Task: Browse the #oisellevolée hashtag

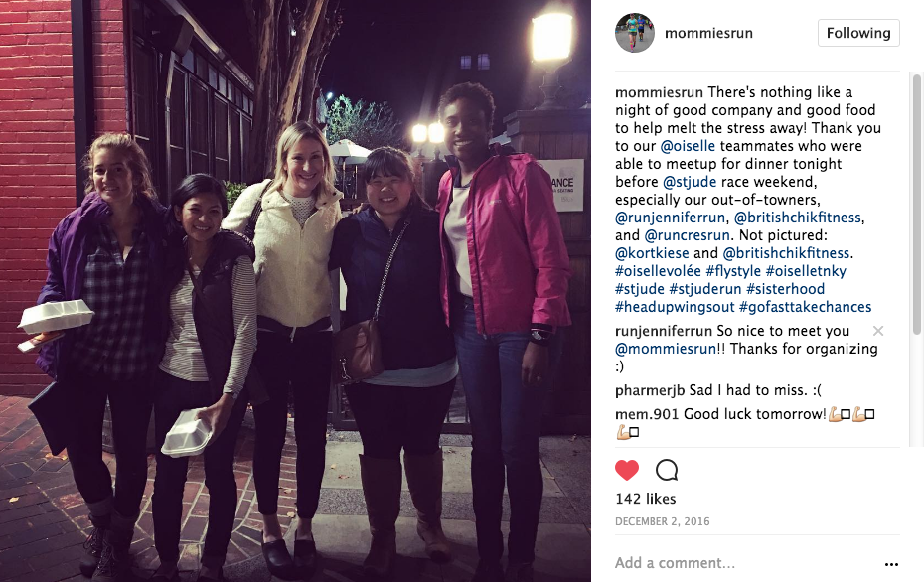Action: [x=659, y=271]
